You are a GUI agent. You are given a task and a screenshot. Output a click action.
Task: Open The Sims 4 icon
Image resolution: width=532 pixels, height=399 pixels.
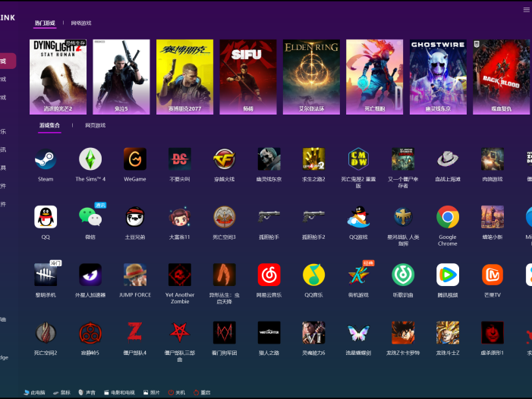click(x=90, y=159)
